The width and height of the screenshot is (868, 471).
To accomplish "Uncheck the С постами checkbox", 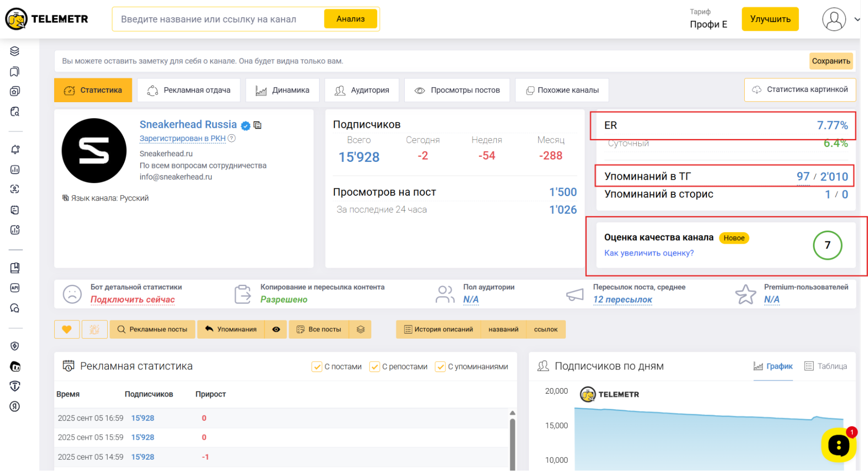I will pyautogui.click(x=317, y=367).
